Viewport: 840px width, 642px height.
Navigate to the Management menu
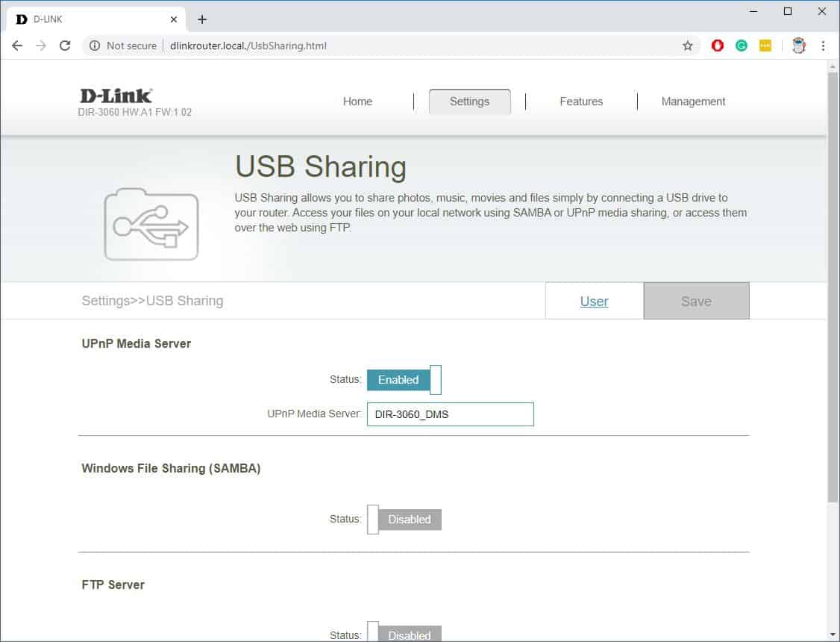coord(693,102)
